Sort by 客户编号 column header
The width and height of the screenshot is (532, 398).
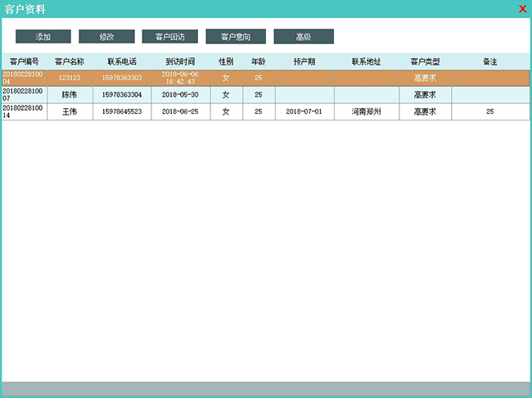coord(24,61)
